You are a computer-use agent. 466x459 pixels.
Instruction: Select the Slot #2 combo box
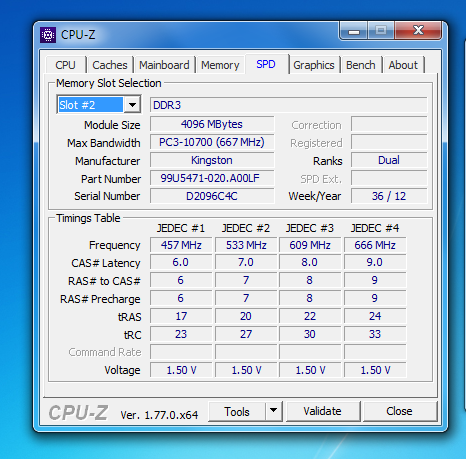pos(99,105)
